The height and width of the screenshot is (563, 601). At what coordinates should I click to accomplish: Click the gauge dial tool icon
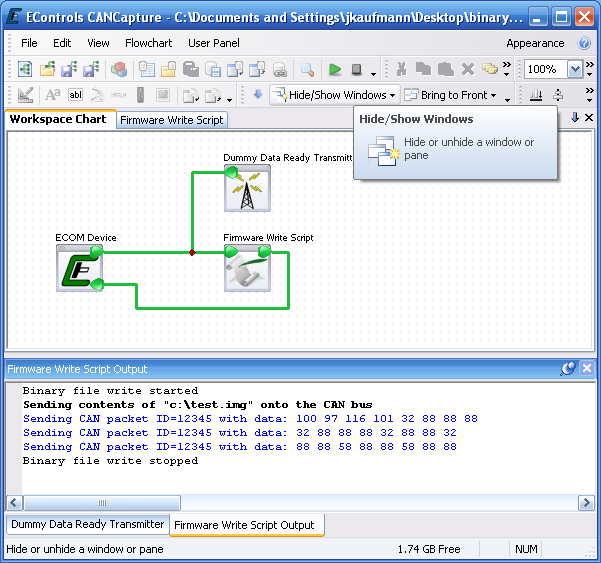(x=97, y=95)
